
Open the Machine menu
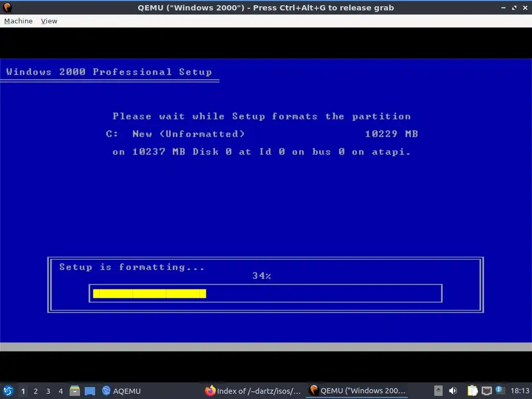click(18, 21)
